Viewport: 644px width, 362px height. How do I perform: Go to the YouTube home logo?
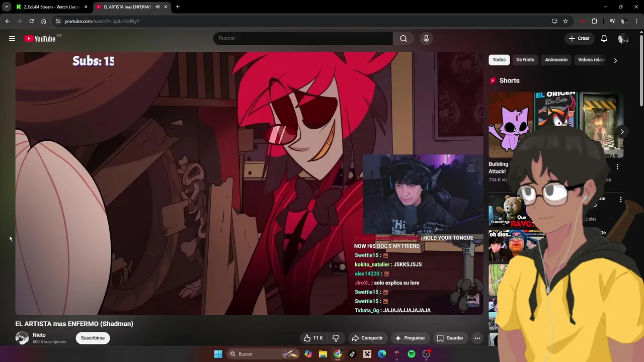coord(40,39)
